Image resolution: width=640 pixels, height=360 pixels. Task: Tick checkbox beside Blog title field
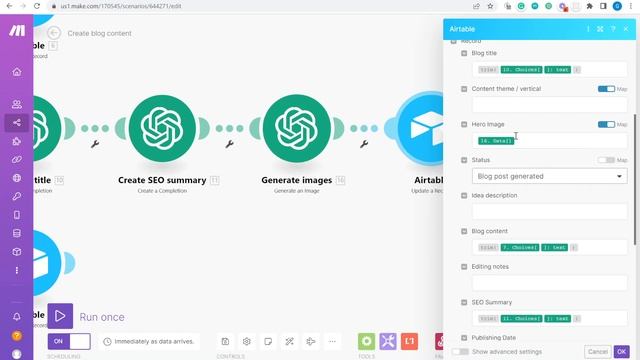click(464, 53)
